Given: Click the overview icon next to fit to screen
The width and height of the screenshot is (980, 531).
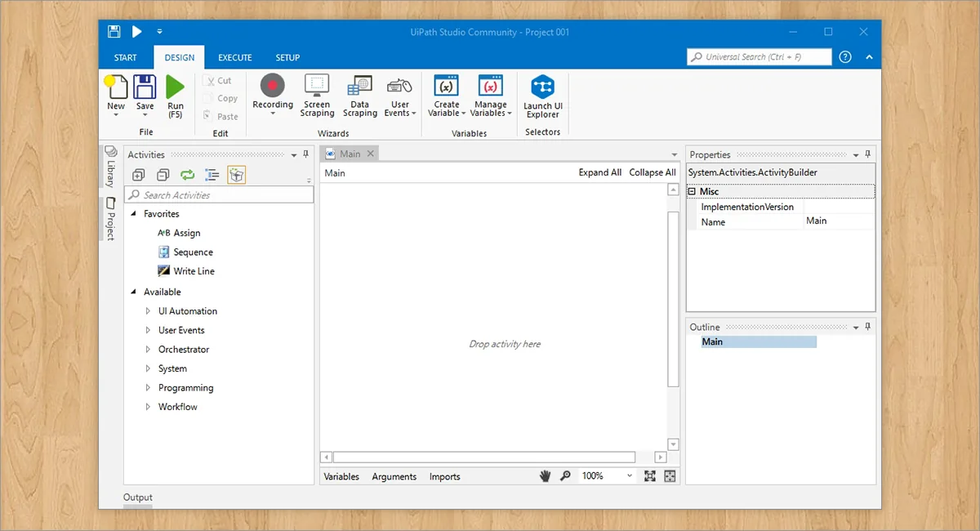Looking at the screenshot, I should 670,476.
